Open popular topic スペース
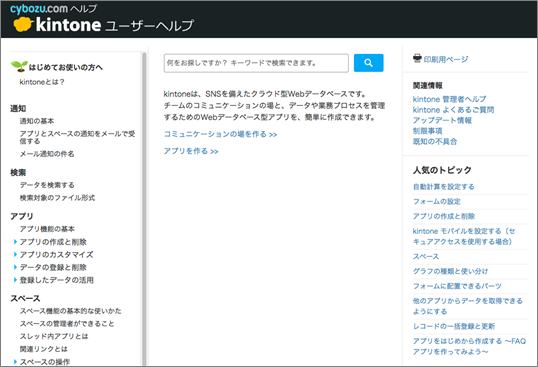This screenshot has width=538, height=367. pyautogui.click(x=426, y=256)
